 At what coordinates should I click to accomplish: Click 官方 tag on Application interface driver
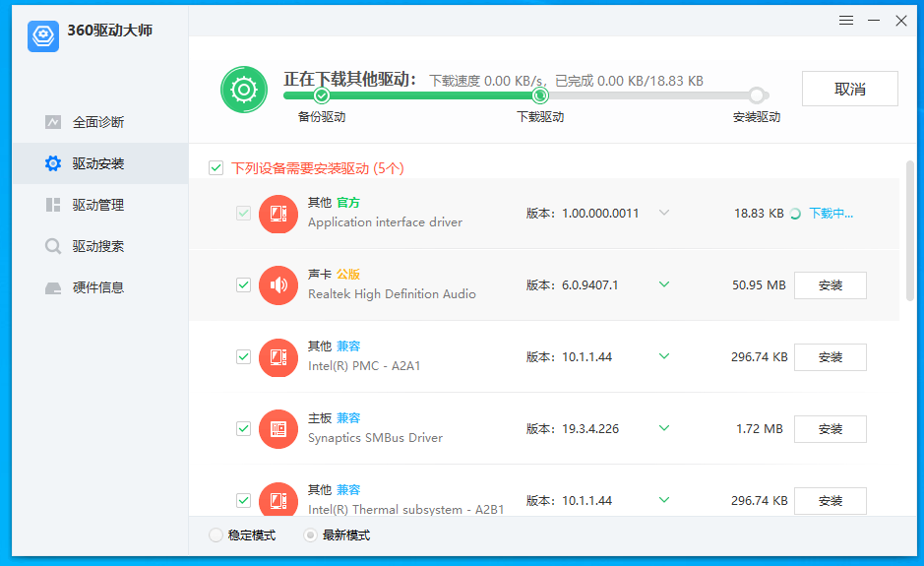(348, 203)
